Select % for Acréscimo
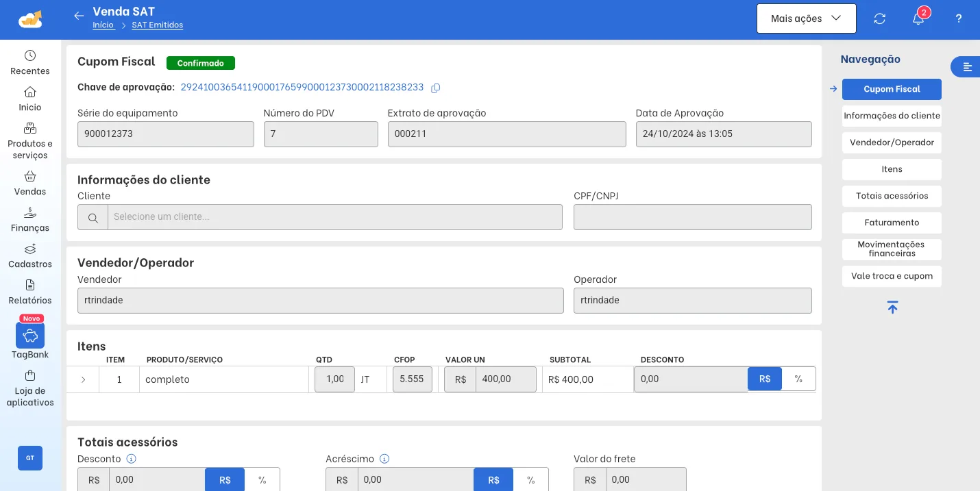 (531, 480)
